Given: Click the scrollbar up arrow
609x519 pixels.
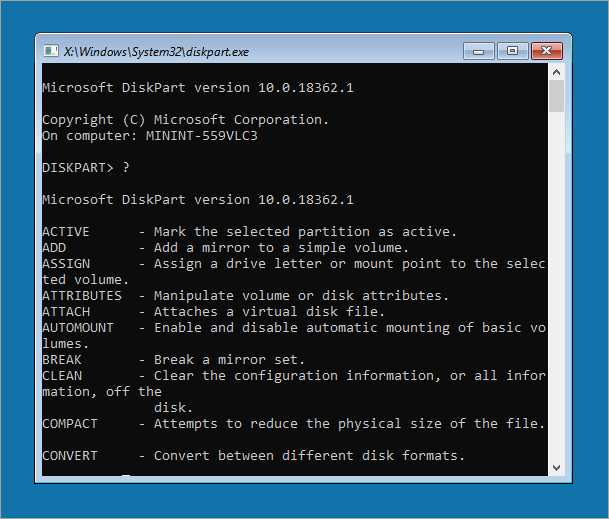Looking at the screenshot, I should (x=556, y=74).
